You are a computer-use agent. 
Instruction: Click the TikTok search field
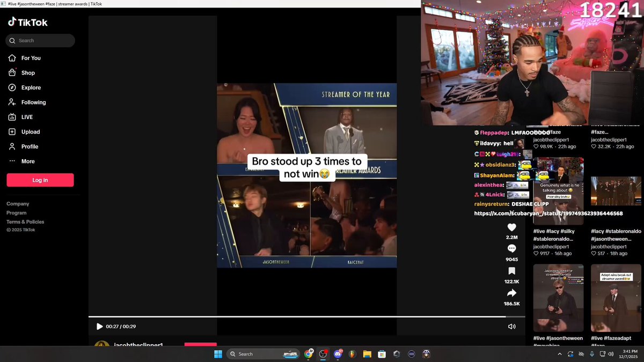(x=40, y=41)
